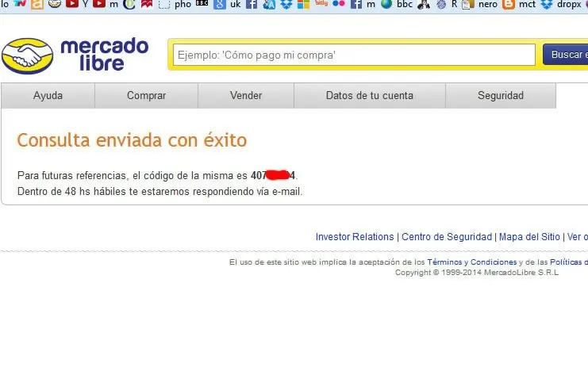Open the fingerprint bookmark labeled R

click(447, 4)
